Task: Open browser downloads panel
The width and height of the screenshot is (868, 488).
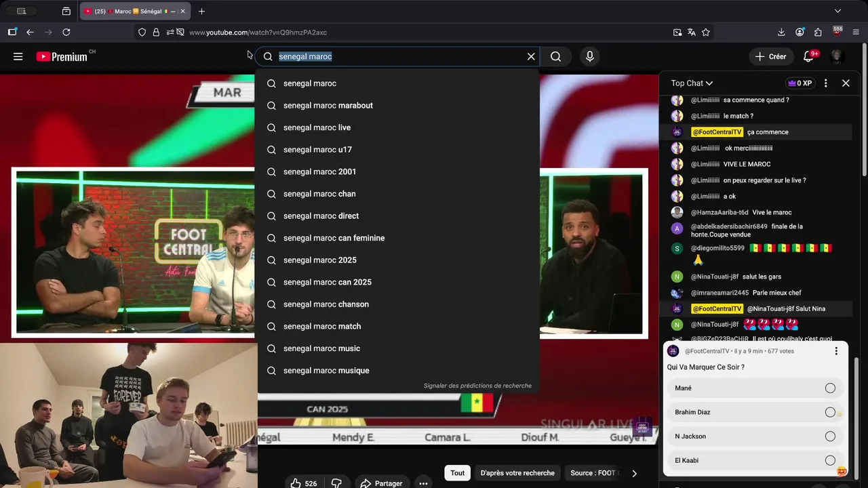Action: click(x=781, y=32)
